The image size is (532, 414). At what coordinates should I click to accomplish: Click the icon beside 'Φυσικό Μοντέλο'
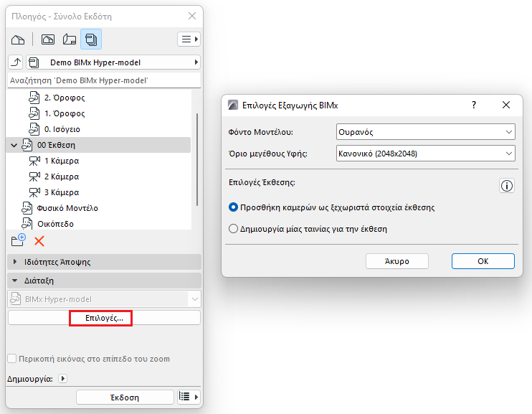27,208
